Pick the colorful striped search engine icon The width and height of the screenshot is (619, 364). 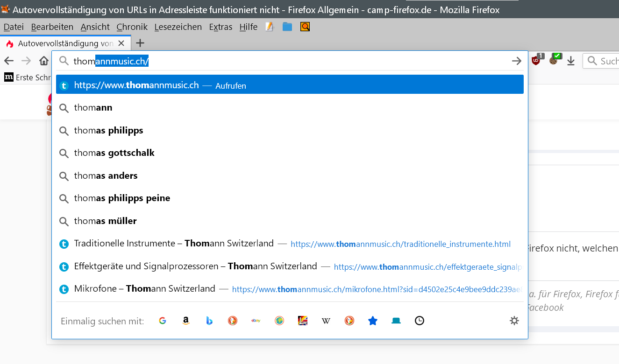pos(303,321)
